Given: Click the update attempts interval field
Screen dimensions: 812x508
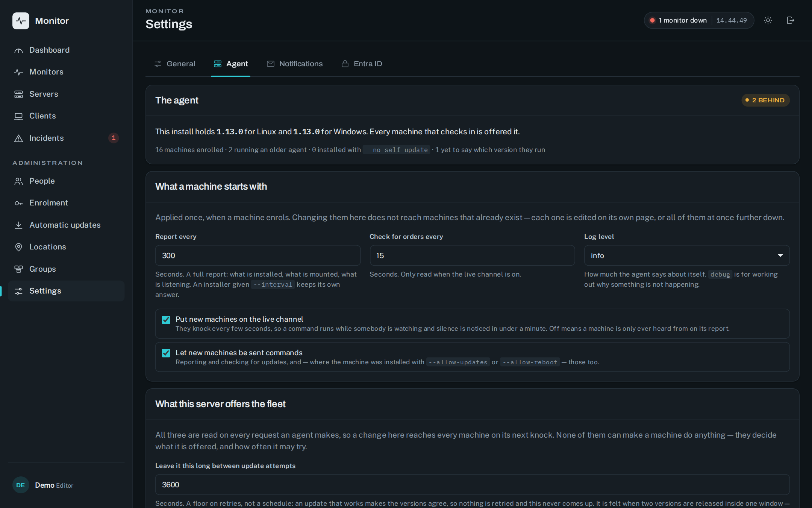Looking at the screenshot, I should [472, 485].
